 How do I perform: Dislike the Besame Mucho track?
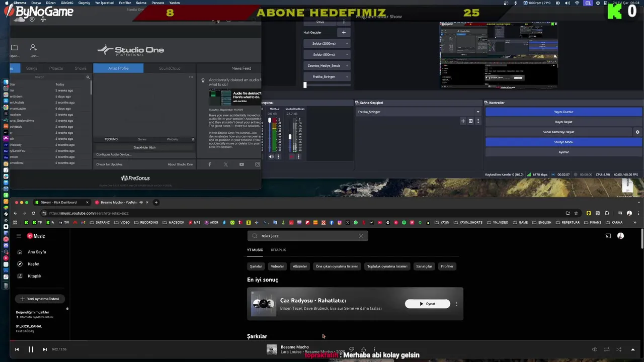[x=352, y=349]
